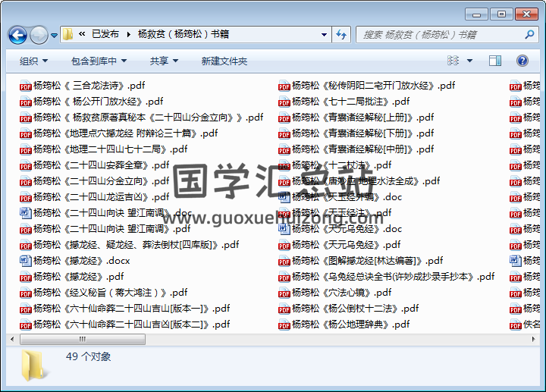The height and width of the screenshot is (392, 546).
Task: Select Word icon of 天元乌兔经.doc
Action: (x=284, y=229)
